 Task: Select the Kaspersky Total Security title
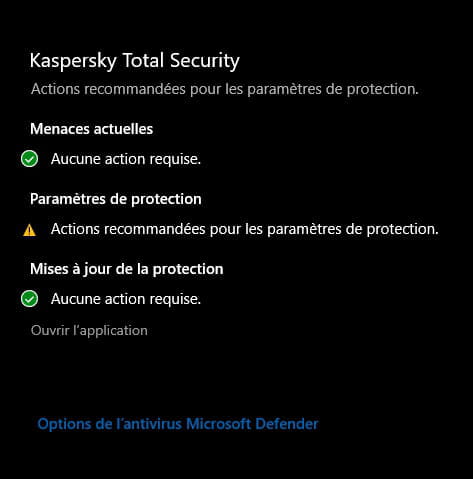click(x=135, y=61)
